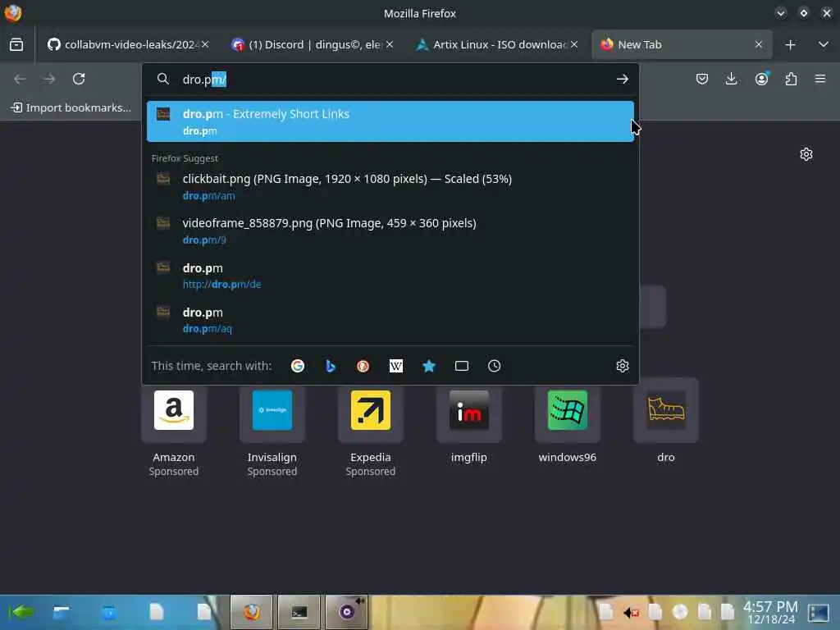Switch to the Discord tab

[x=313, y=44]
